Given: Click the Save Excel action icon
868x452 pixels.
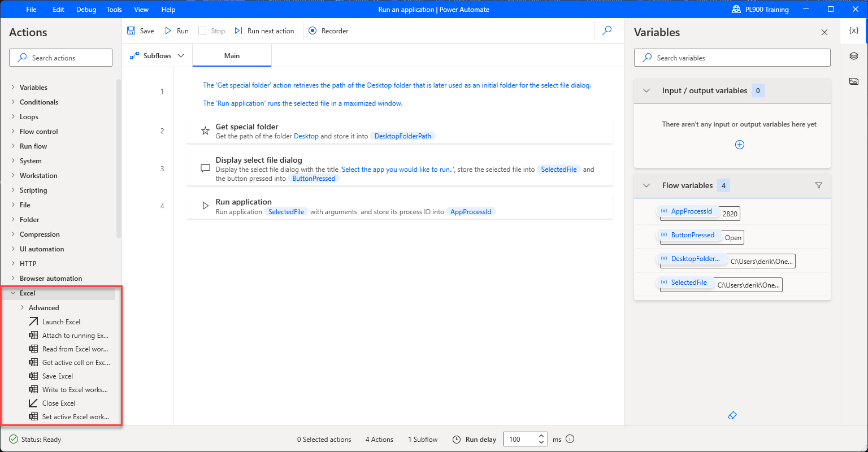Looking at the screenshot, I should [x=33, y=376].
